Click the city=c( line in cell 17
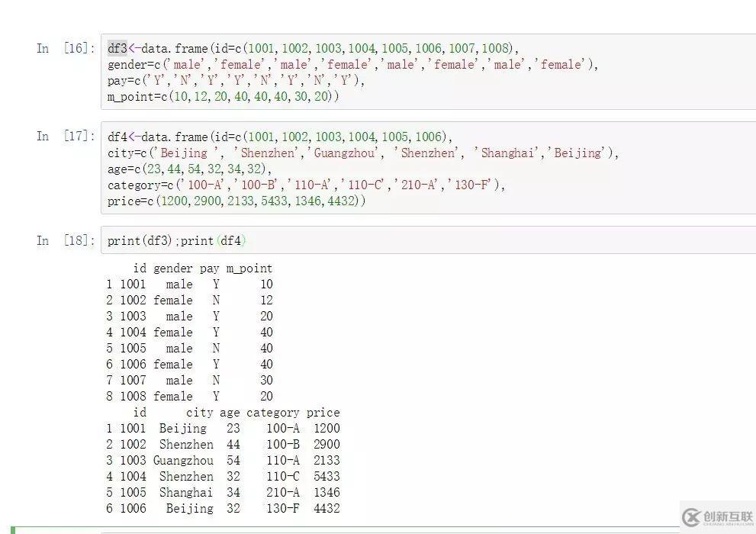Screen dimensions: 756x534 362,153
